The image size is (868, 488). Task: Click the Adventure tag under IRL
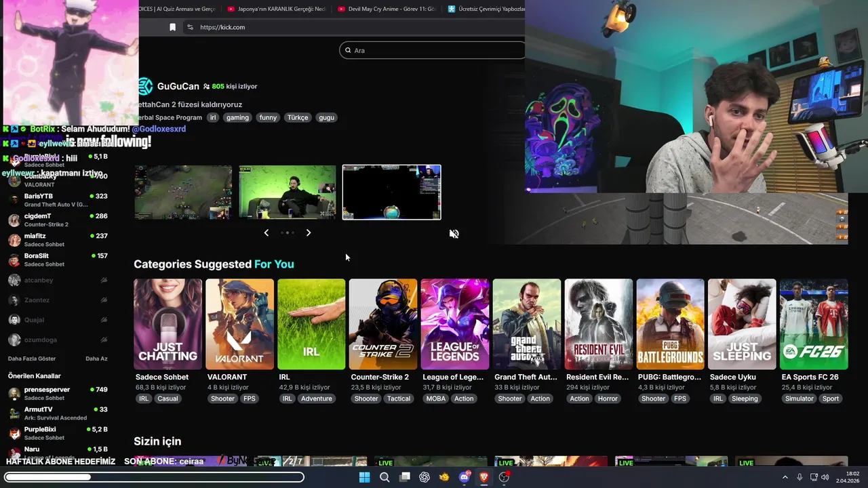coord(317,399)
